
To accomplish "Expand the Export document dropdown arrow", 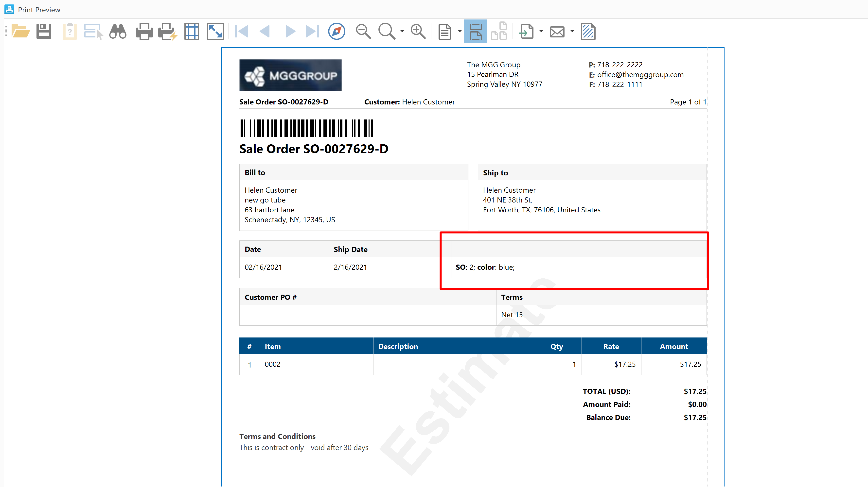I will [x=541, y=32].
